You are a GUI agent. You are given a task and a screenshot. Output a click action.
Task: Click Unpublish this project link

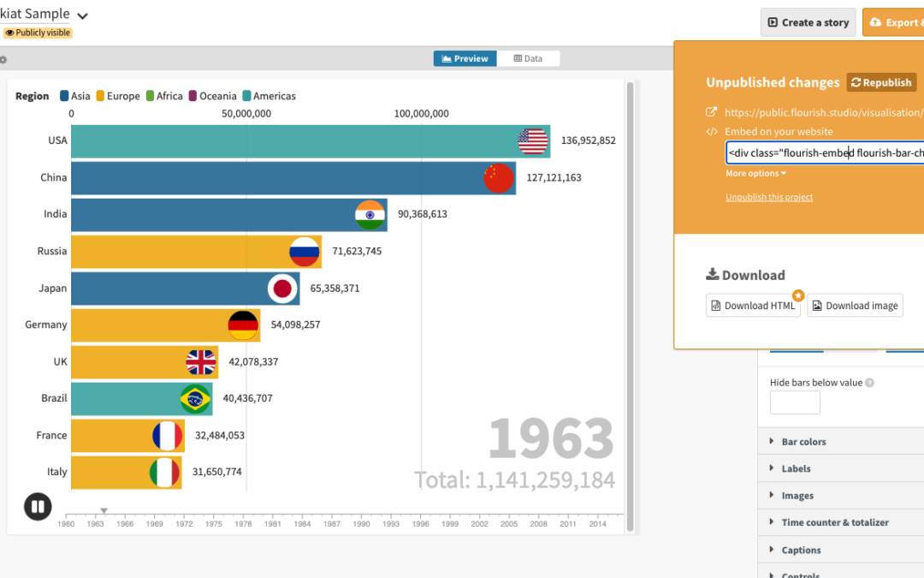pos(769,197)
